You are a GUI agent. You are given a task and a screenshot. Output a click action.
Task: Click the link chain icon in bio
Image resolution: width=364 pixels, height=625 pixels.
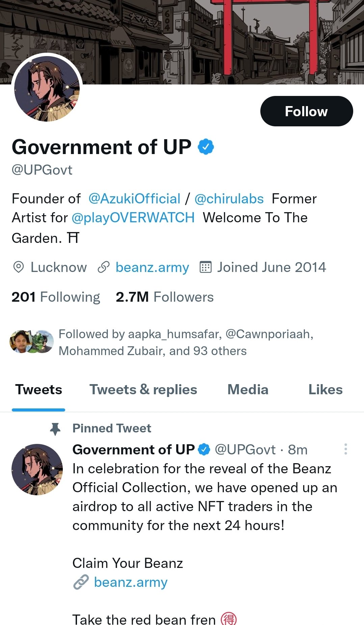(x=103, y=267)
